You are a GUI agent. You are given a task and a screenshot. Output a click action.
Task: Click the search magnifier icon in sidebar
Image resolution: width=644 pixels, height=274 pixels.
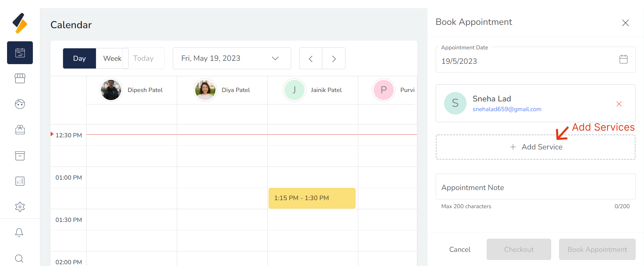19,258
